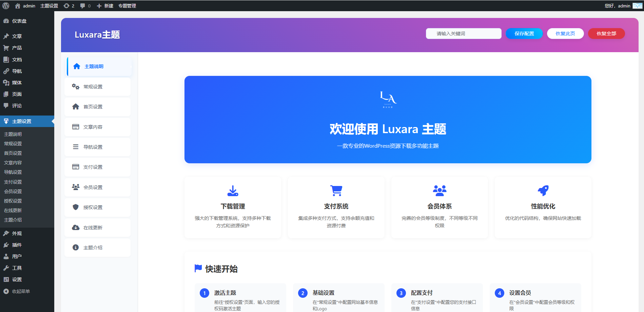This screenshot has width=644, height=312.
Task: Open 支付设置 via the card icon
Action: coord(75,167)
